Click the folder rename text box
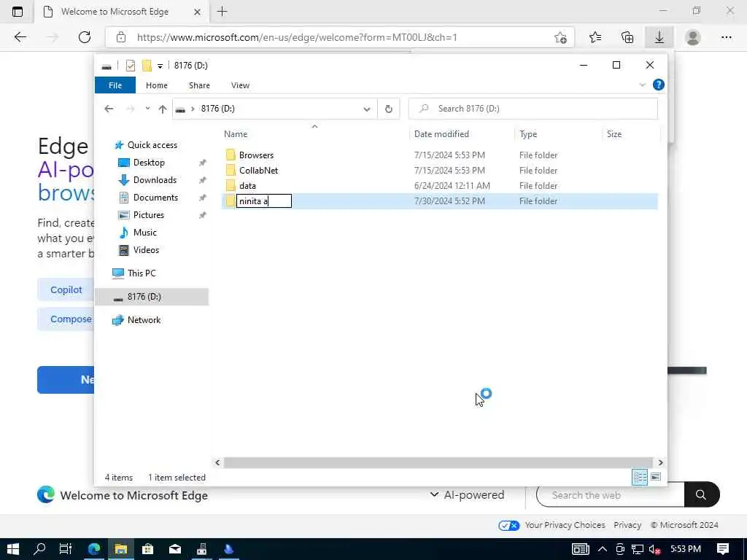Viewport: 747px width, 560px height. pyautogui.click(x=264, y=201)
